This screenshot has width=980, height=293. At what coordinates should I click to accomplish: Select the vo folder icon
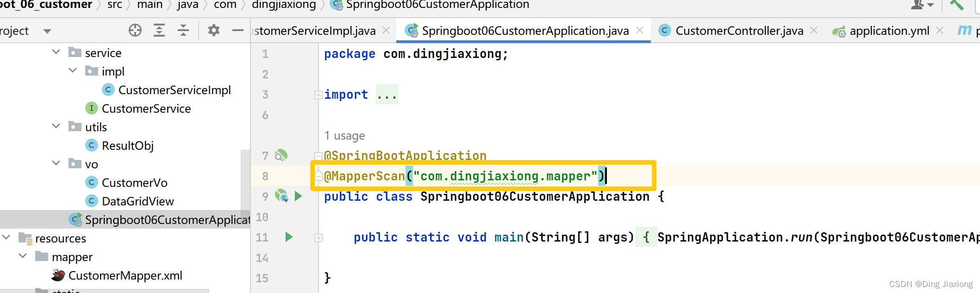pyautogui.click(x=75, y=164)
